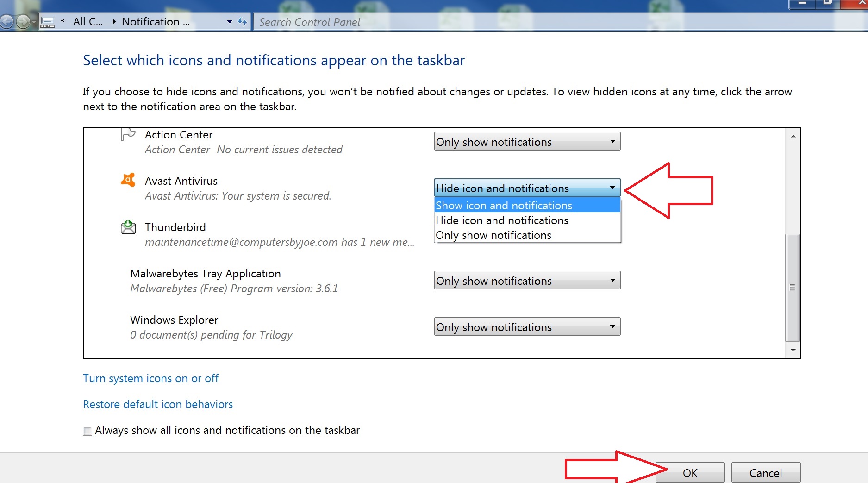
Task: Open Action Center behavior dropdown
Action: [527, 142]
